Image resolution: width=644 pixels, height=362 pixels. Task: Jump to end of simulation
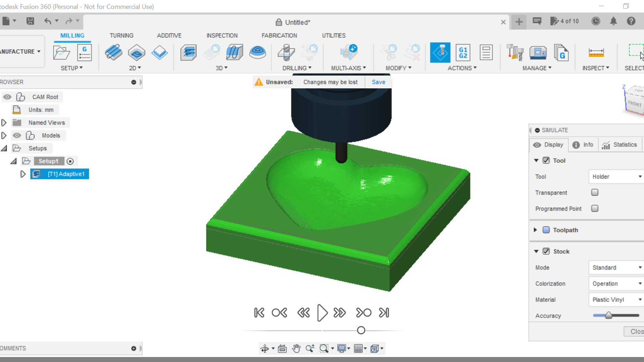tap(384, 313)
